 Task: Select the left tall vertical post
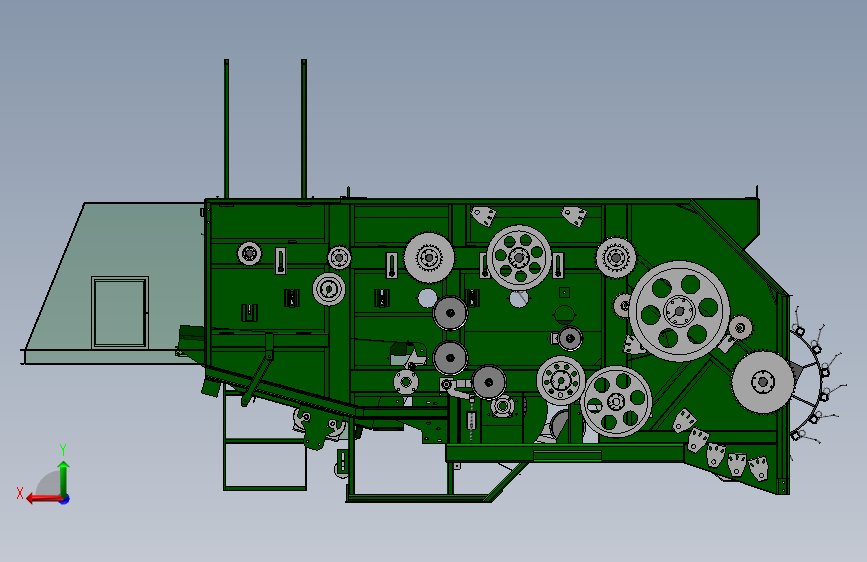pos(226,128)
